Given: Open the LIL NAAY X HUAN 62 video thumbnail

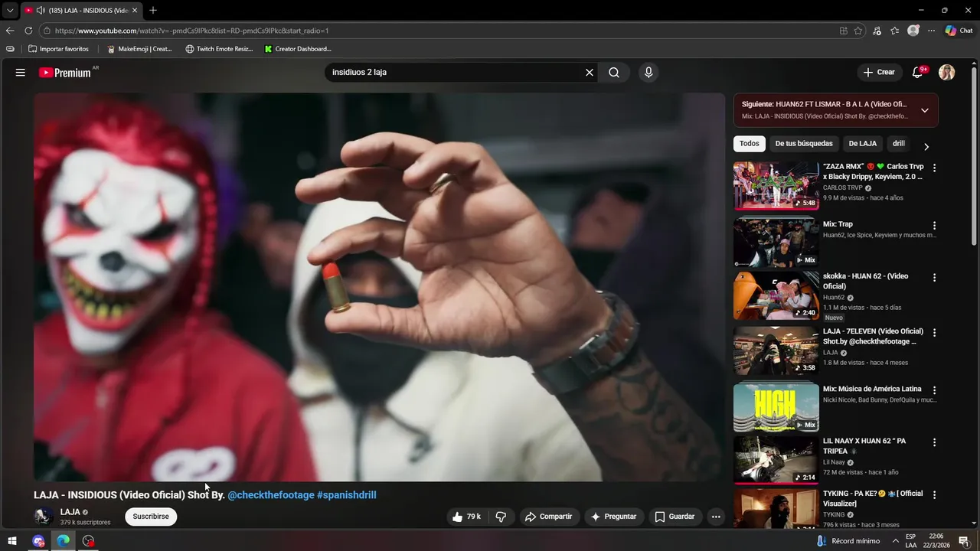Looking at the screenshot, I should [x=776, y=460].
